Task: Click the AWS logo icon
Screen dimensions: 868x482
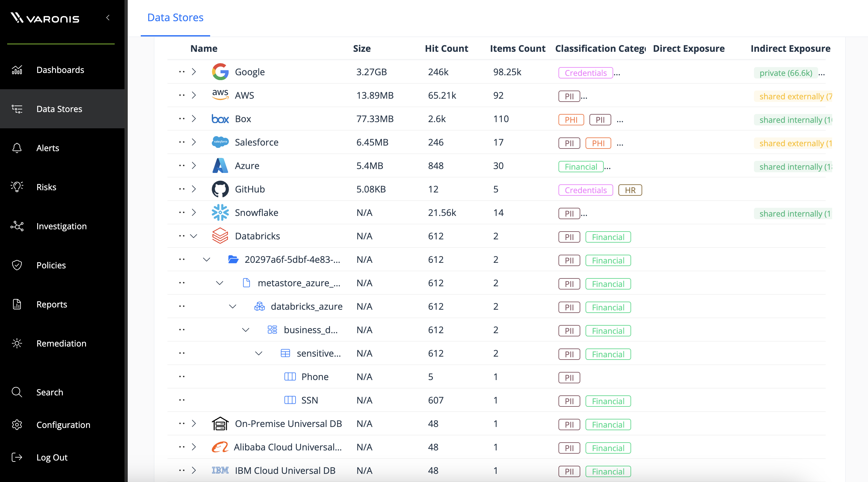Action: click(220, 95)
